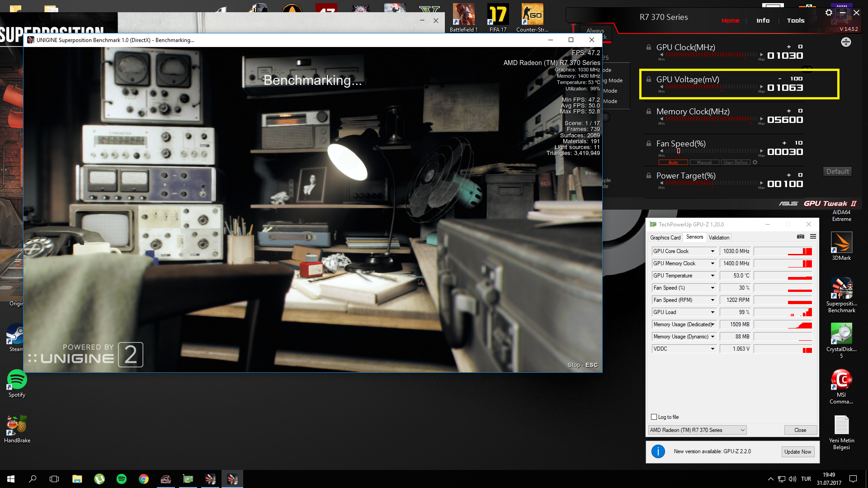Viewport: 868px width, 488px height.
Task: Click Memory Clock slider decrease arrow
Action: pyautogui.click(x=662, y=119)
